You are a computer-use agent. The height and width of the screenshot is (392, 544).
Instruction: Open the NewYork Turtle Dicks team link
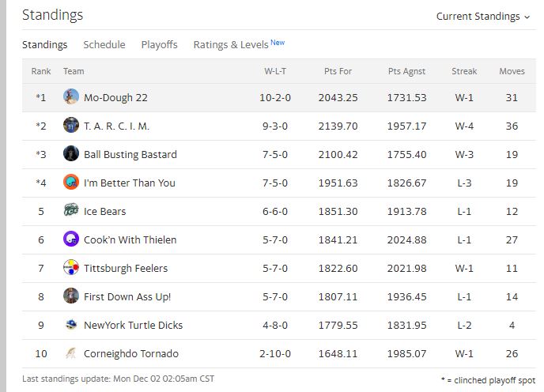click(x=134, y=325)
